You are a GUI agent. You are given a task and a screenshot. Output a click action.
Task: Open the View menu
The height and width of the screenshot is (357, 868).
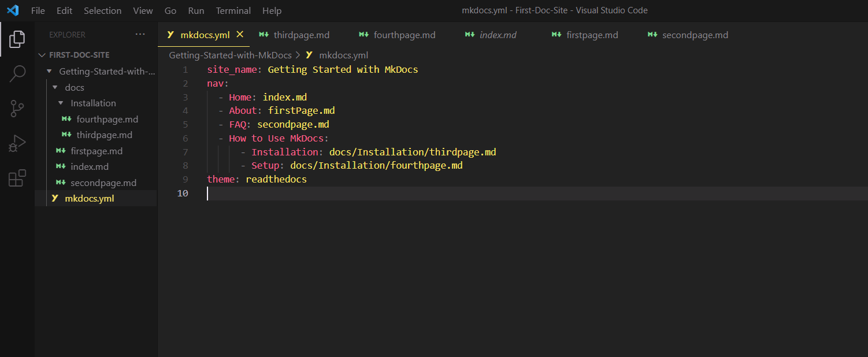point(143,10)
